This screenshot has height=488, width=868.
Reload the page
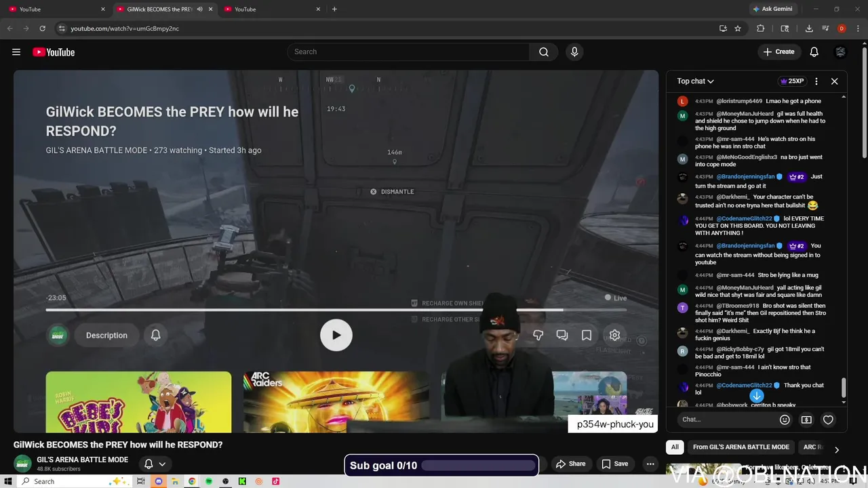click(42, 28)
